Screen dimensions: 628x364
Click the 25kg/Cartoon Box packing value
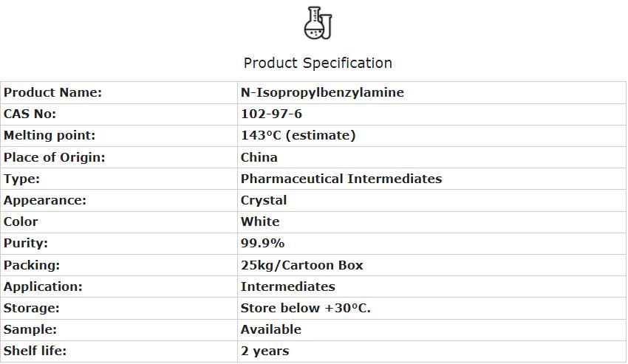pyautogui.click(x=302, y=265)
